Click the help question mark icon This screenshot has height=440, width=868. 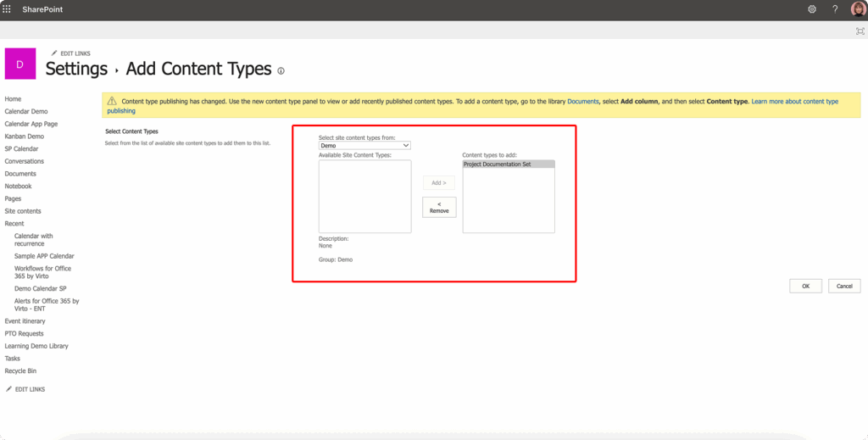coord(835,9)
